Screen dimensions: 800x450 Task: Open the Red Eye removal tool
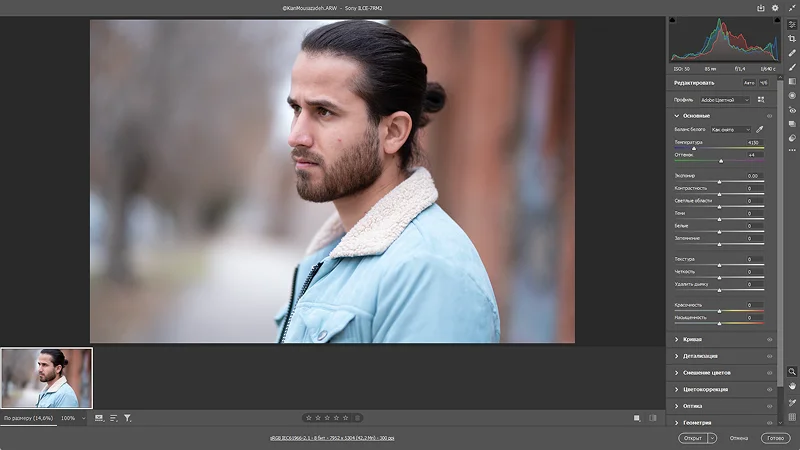pyautogui.click(x=792, y=110)
